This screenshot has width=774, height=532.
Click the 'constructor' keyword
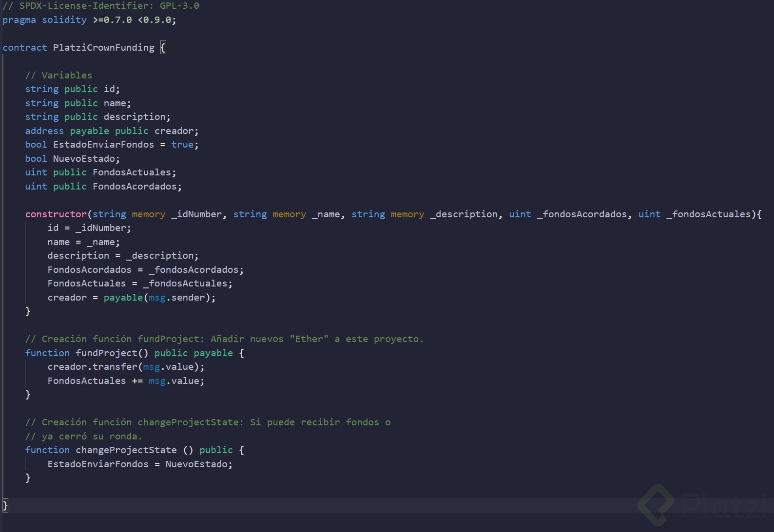(x=56, y=214)
